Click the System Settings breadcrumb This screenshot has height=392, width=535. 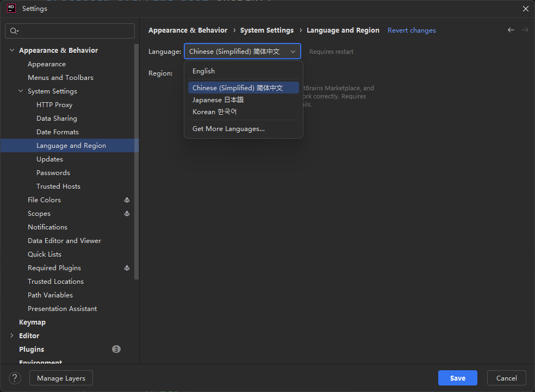click(266, 30)
